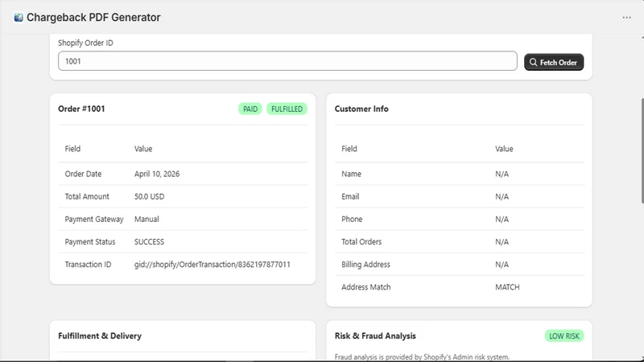
Task: Click the Risk & Fraud Analysis heading
Action: (375, 335)
